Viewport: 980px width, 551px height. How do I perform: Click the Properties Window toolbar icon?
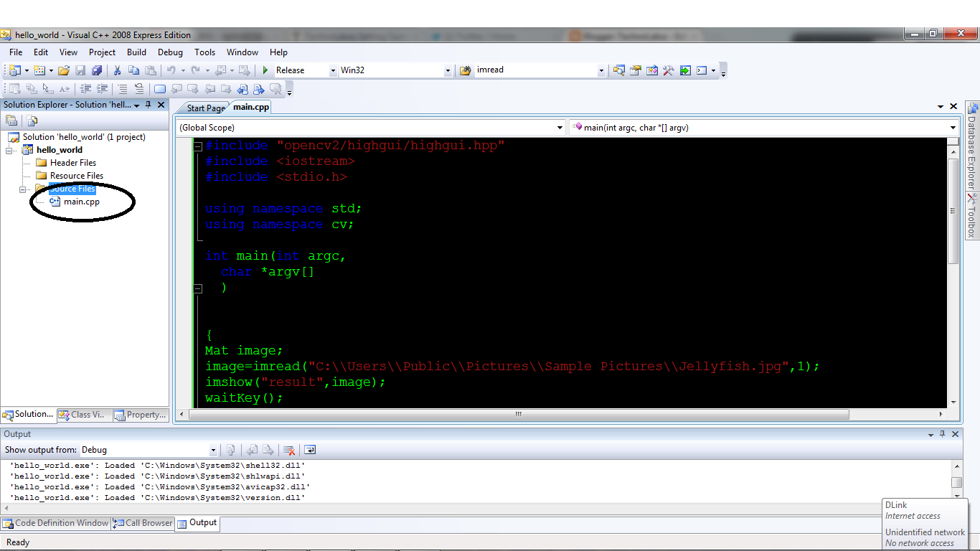pyautogui.click(x=635, y=70)
